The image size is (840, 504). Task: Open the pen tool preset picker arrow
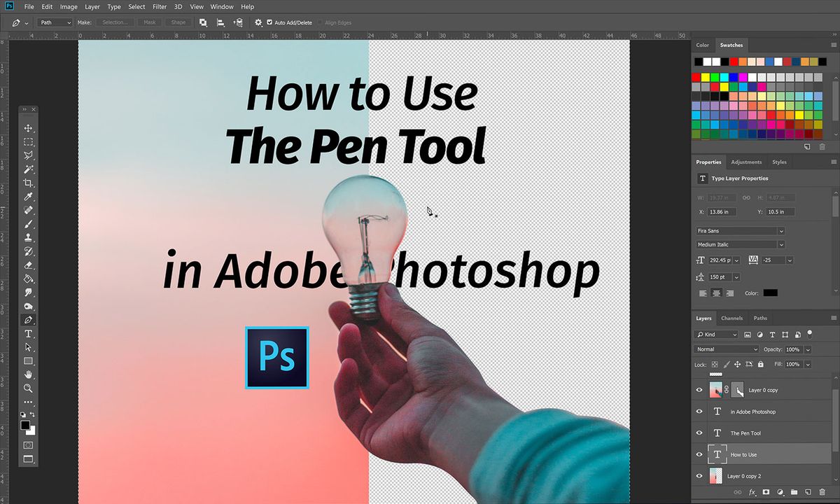(27, 22)
